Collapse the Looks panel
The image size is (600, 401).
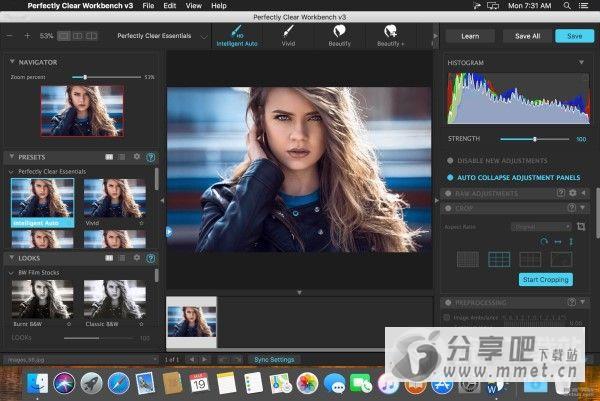point(12,258)
